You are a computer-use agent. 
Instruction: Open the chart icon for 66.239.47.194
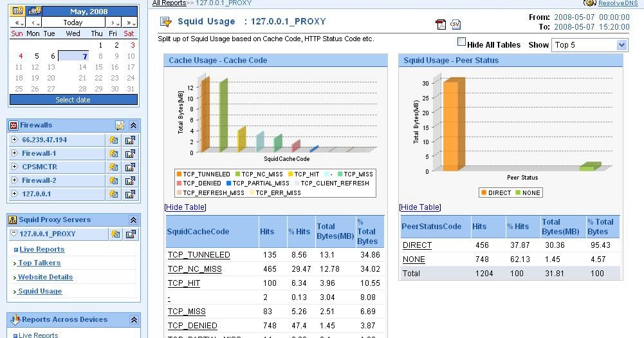[x=130, y=140]
